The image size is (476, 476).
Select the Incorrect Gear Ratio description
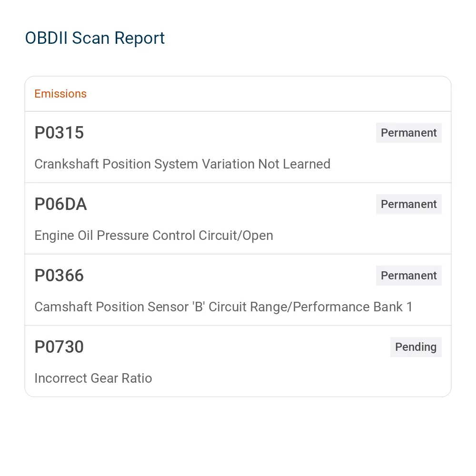pos(93,378)
